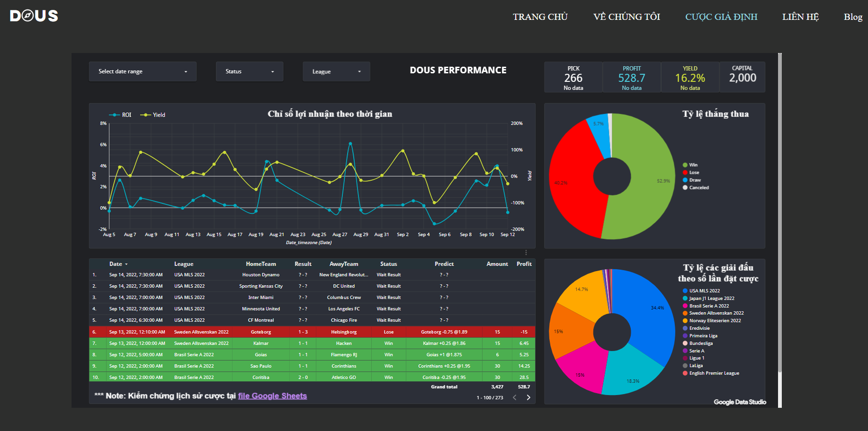
Task: Click the PROFIT 528.7 scorecard
Action: coord(632,78)
